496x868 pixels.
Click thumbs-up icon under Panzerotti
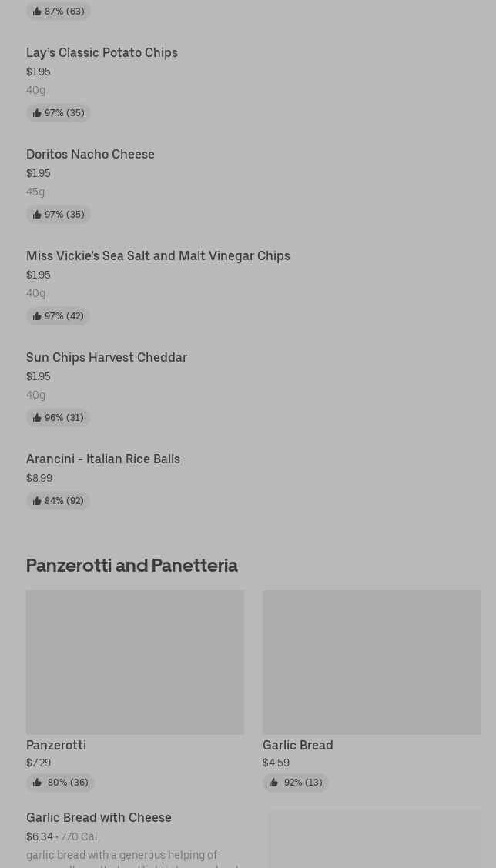(37, 783)
